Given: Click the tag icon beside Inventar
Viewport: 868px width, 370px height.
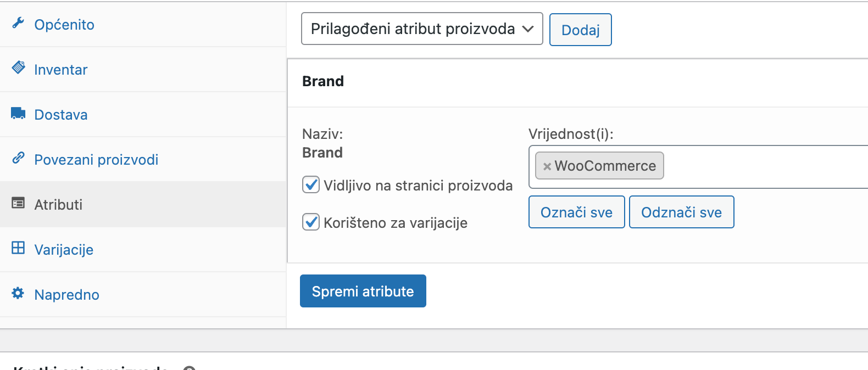Looking at the screenshot, I should (x=18, y=68).
